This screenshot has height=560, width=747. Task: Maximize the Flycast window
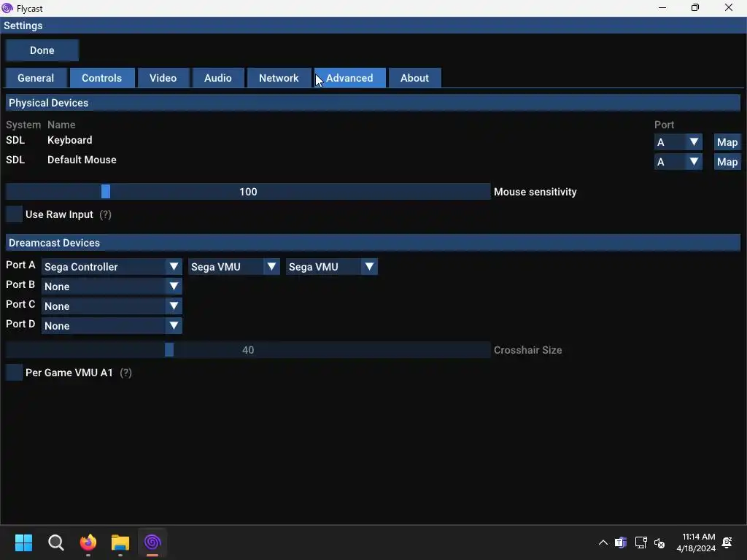tap(695, 7)
